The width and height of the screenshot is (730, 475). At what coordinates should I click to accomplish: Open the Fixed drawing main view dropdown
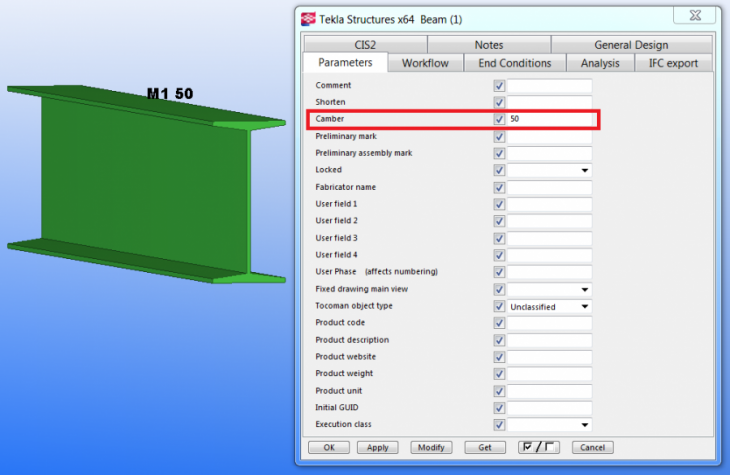click(x=584, y=290)
